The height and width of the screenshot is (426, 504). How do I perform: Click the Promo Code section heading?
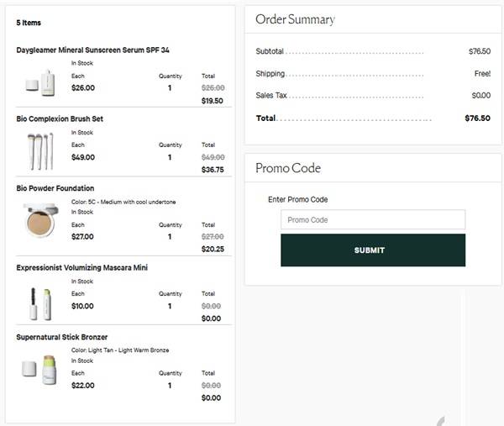[288, 168]
